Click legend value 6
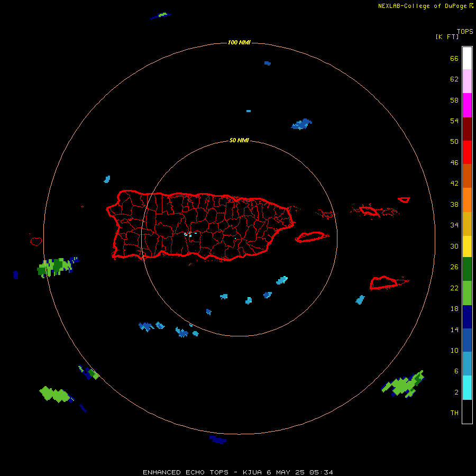This screenshot has height=476, width=476. point(456,371)
